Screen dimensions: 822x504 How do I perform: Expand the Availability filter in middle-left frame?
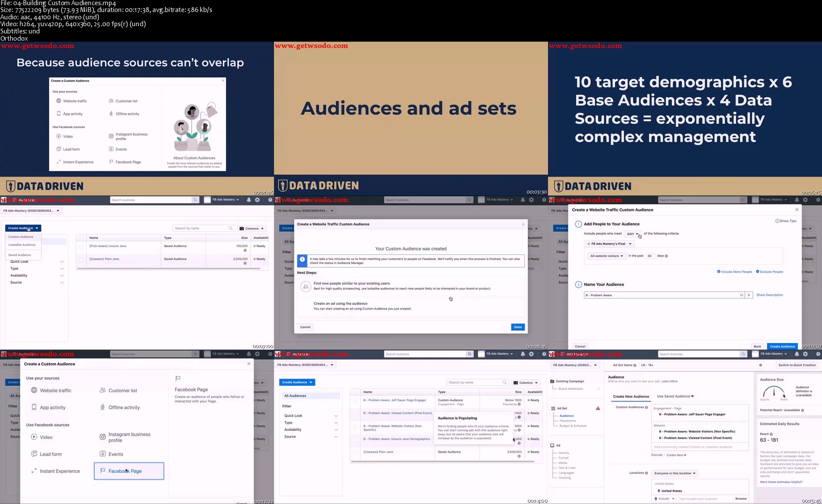(62, 275)
